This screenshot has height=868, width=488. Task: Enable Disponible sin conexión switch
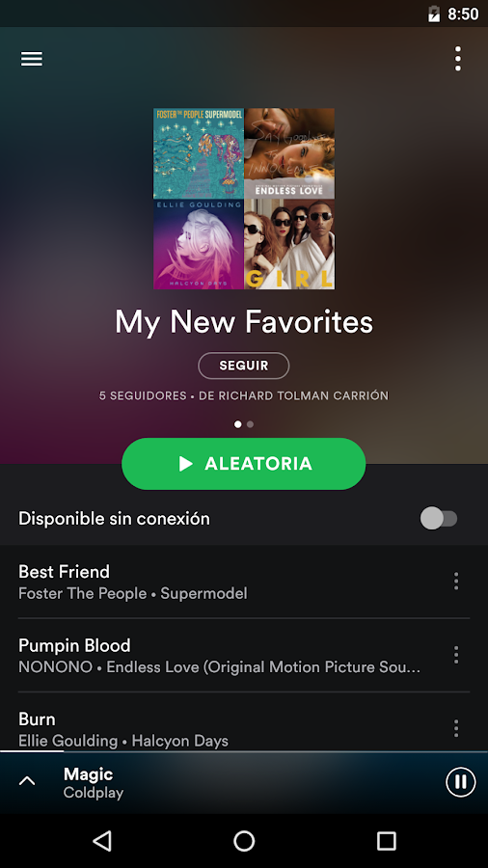[439, 519]
